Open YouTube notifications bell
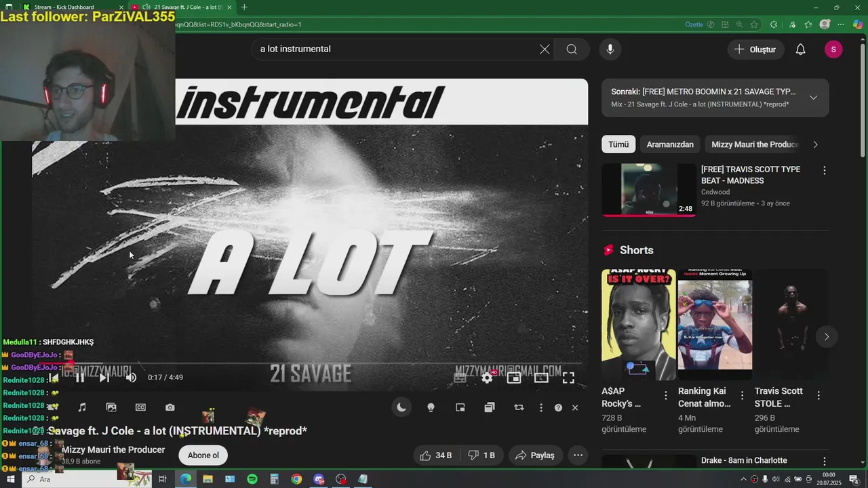The image size is (868, 488). pyautogui.click(x=801, y=49)
